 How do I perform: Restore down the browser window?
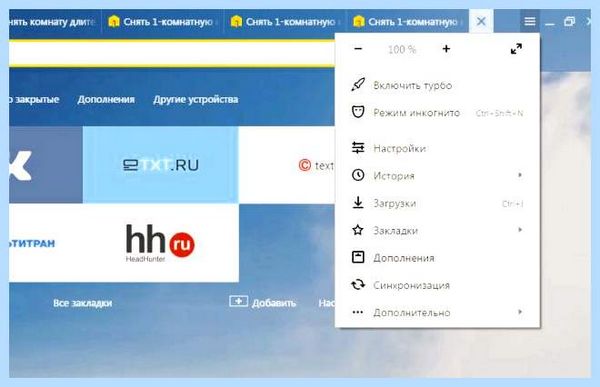coord(569,21)
